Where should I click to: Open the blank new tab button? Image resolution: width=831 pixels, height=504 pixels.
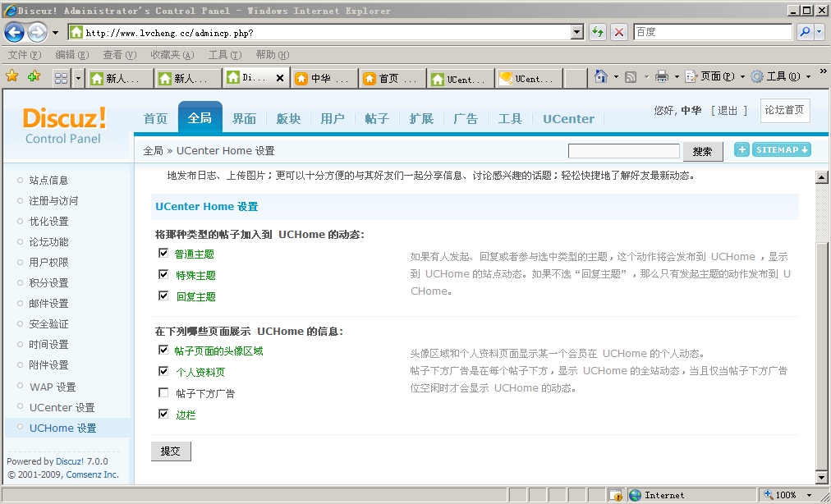pos(575,79)
